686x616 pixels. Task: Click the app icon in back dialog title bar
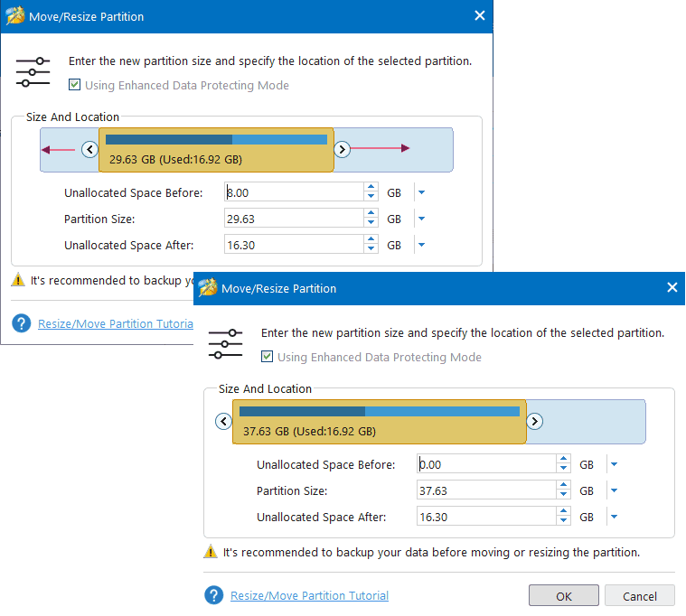point(15,15)
